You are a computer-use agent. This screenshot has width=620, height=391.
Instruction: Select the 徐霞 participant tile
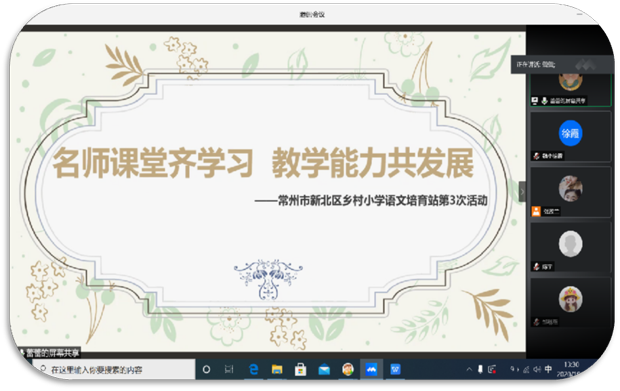[x=571, y=137]
